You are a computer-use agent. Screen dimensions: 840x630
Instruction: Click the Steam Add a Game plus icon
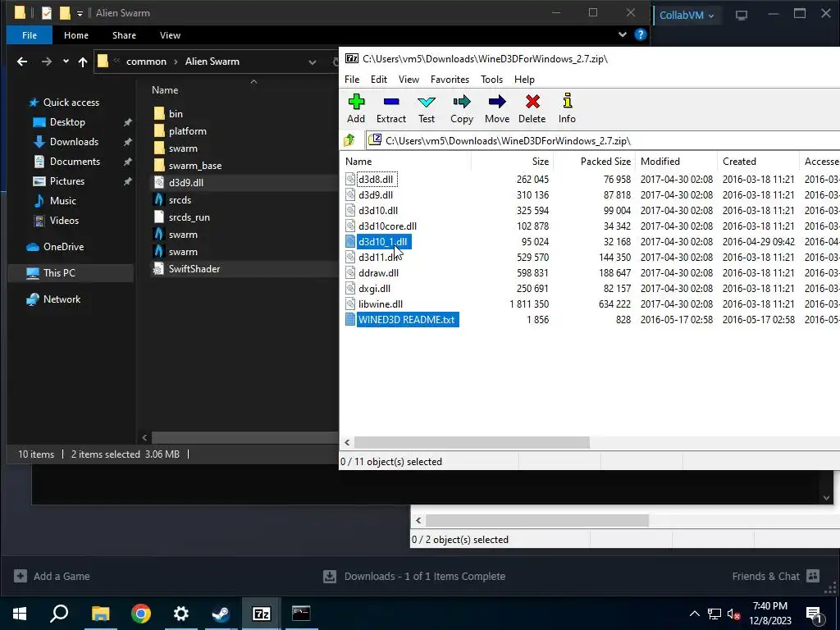pyautogui.click(x=21, y=576)
